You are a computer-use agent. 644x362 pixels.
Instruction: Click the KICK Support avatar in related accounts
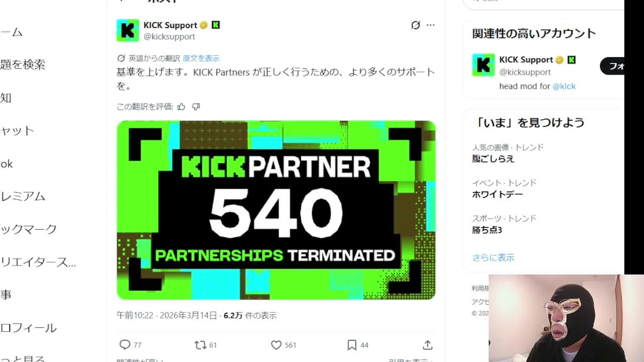point(483,65)
